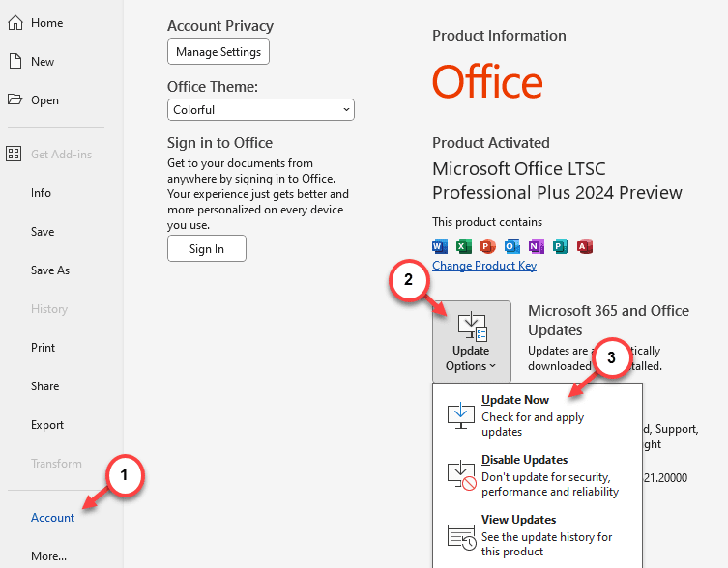728x568 pixels.
Task: Click the Update Now monitor download icon
Action: (460, 415)
